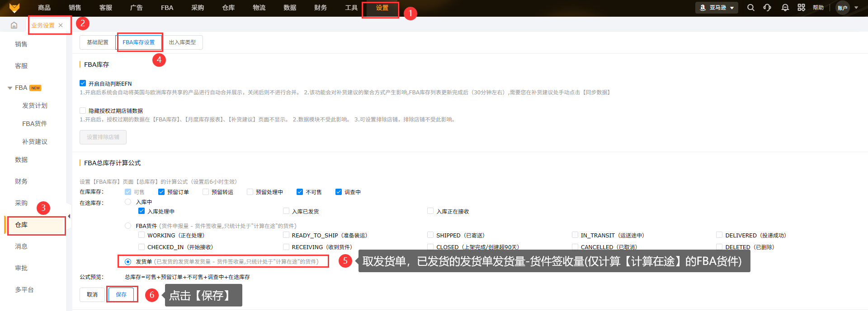Close the 业务设置 tab
The height and width of the screenshot is (311, 868).
(x=61, y=25)
